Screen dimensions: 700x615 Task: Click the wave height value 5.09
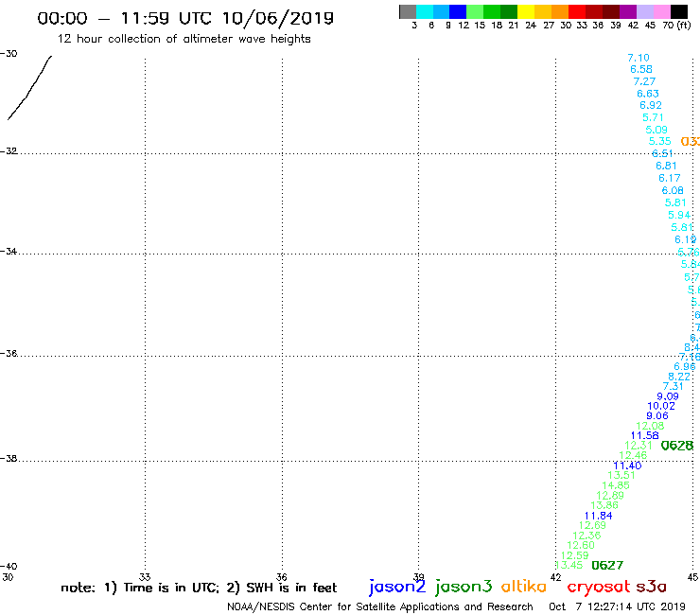click(656, 130)
